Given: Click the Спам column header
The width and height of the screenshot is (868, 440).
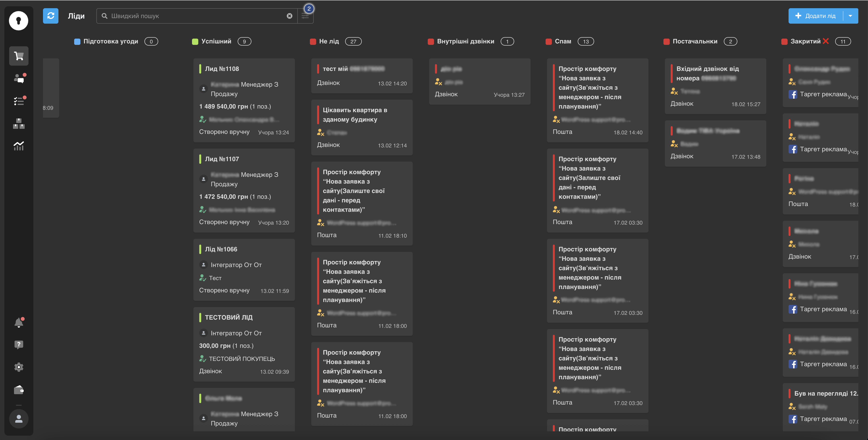Looking at the screenshot, I should (x=563, y=41).
